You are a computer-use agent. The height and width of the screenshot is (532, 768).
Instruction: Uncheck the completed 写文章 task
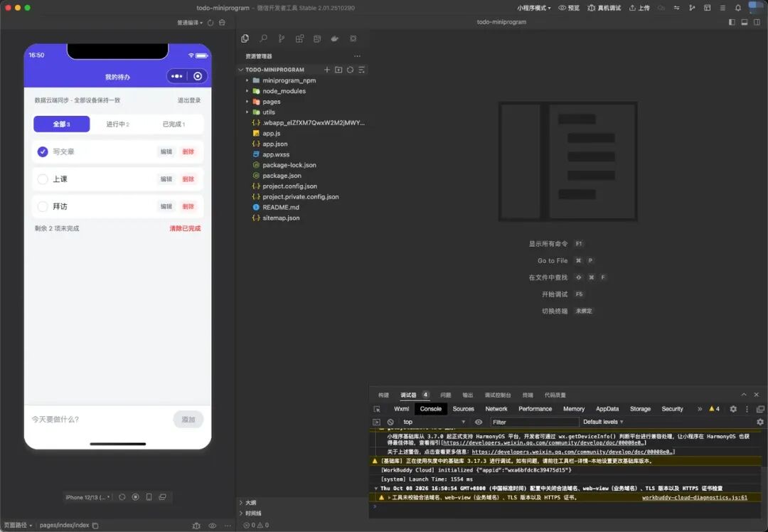tap(43, 152)
